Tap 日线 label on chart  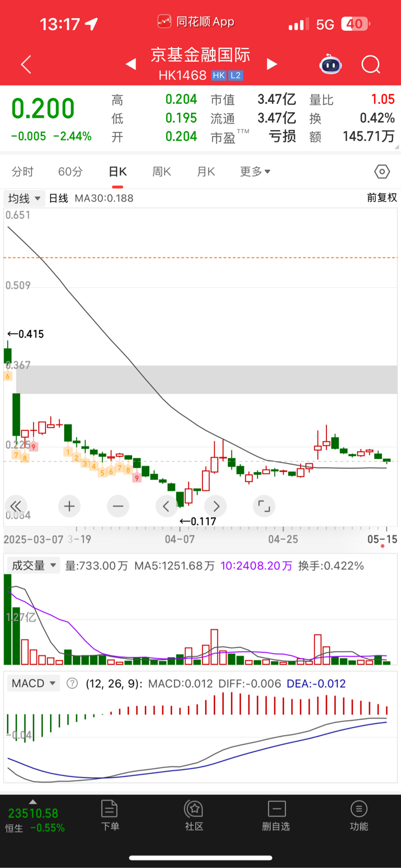click(58, 198)
